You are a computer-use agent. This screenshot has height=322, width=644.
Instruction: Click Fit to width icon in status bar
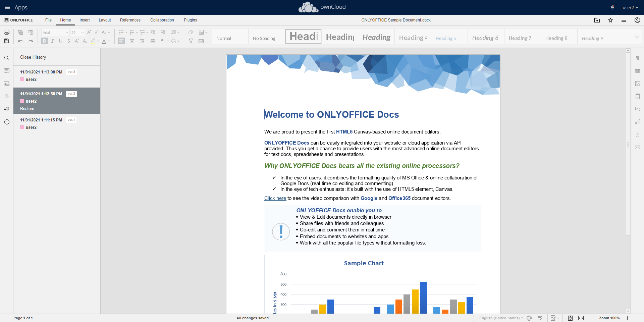coord(581,318)
